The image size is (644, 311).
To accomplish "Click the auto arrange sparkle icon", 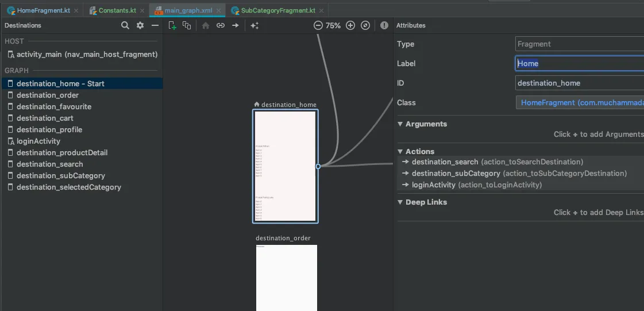I will (254, 25).
